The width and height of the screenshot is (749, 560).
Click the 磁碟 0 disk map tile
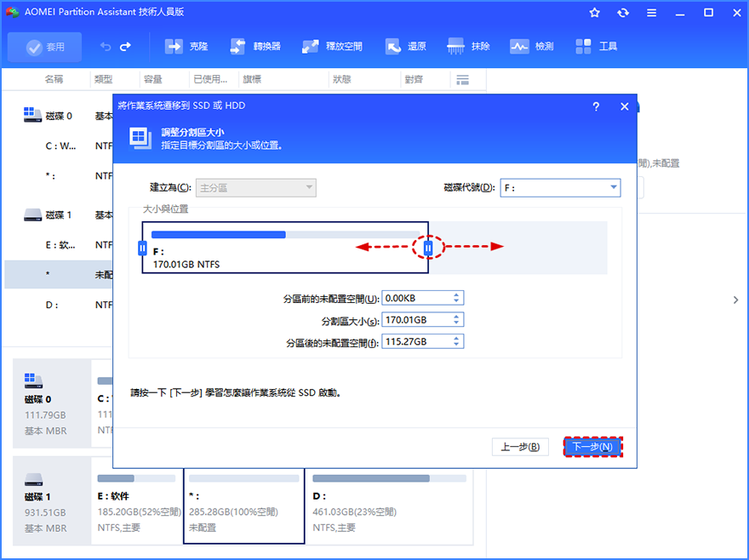click(52, 403)
